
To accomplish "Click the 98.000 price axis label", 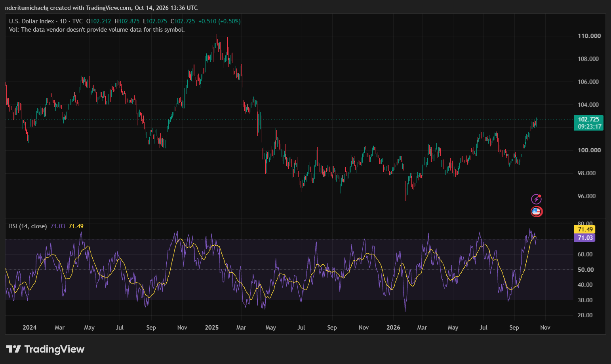I will tap(586, 173).
